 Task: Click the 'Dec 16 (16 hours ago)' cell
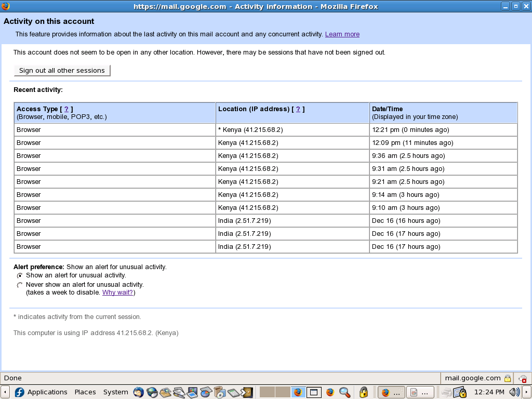443,221
